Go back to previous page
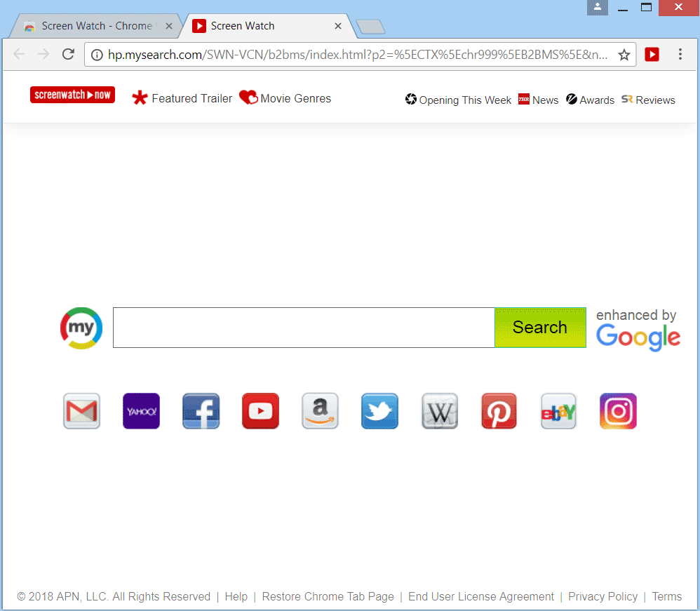700x611 pixels. [19, 54]
